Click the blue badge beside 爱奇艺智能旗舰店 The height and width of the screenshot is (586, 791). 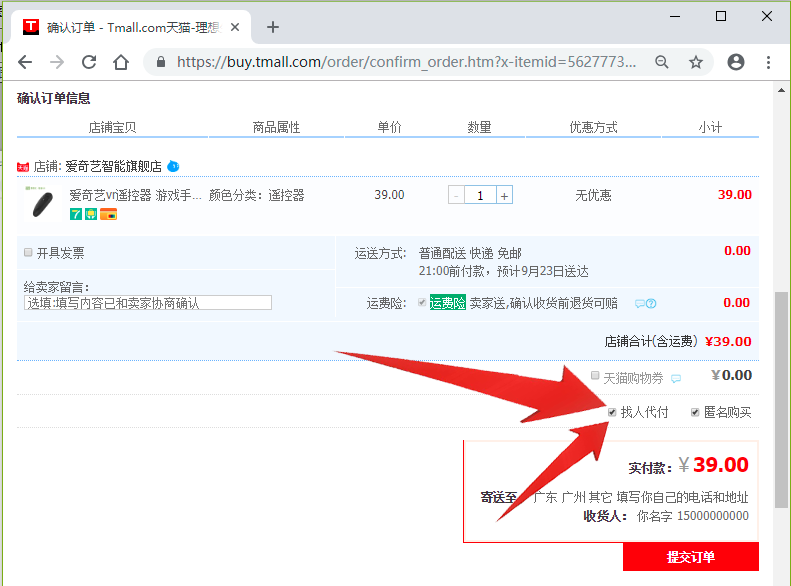coord(173,166)
